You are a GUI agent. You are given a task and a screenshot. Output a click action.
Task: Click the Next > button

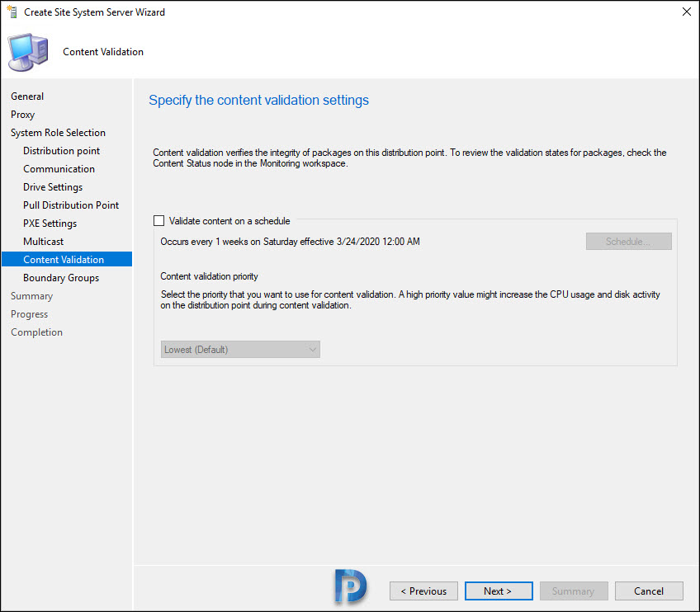click(x=499, y=591)
